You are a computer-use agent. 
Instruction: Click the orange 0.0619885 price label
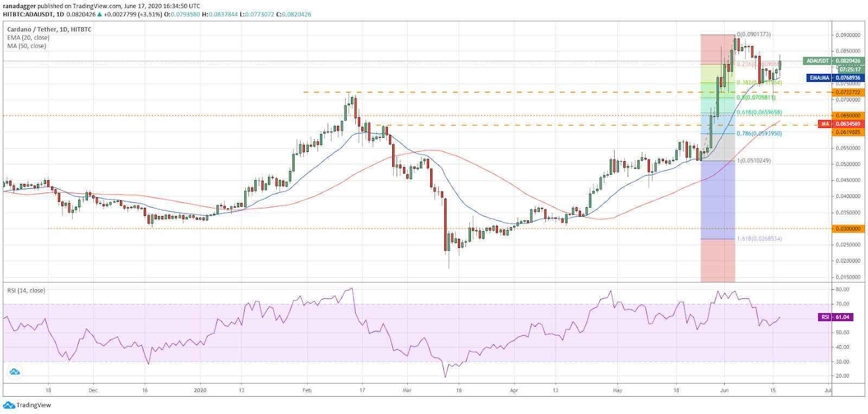(848, 132)
